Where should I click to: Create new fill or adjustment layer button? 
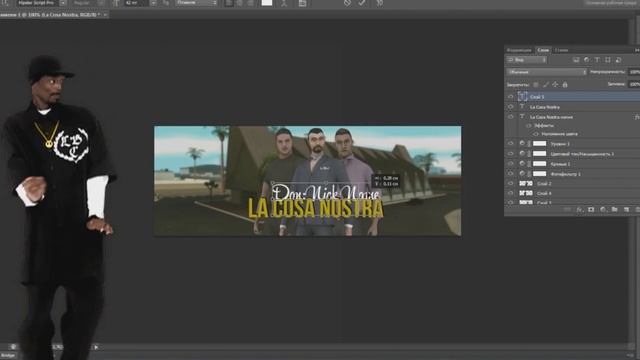[603, 210]
